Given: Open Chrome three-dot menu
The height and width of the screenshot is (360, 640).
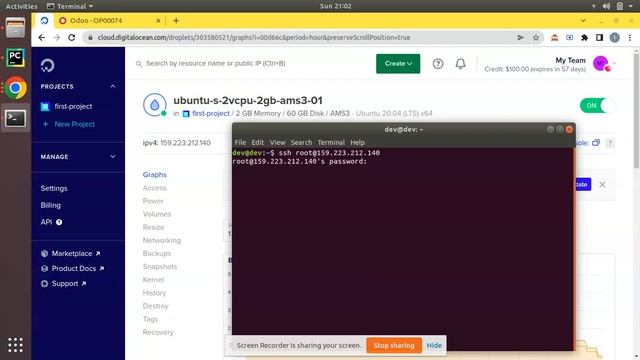Looking at the screenshot, I should click(x=630, y=38).
